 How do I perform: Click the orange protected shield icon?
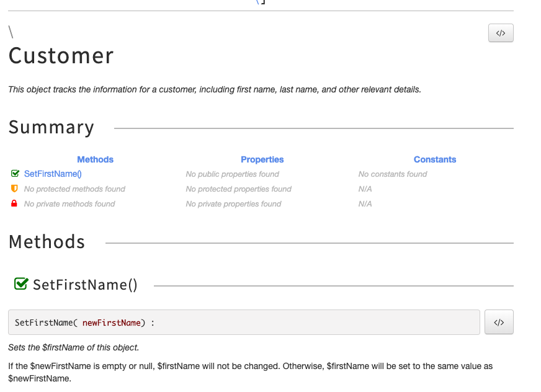pos(14,189)
